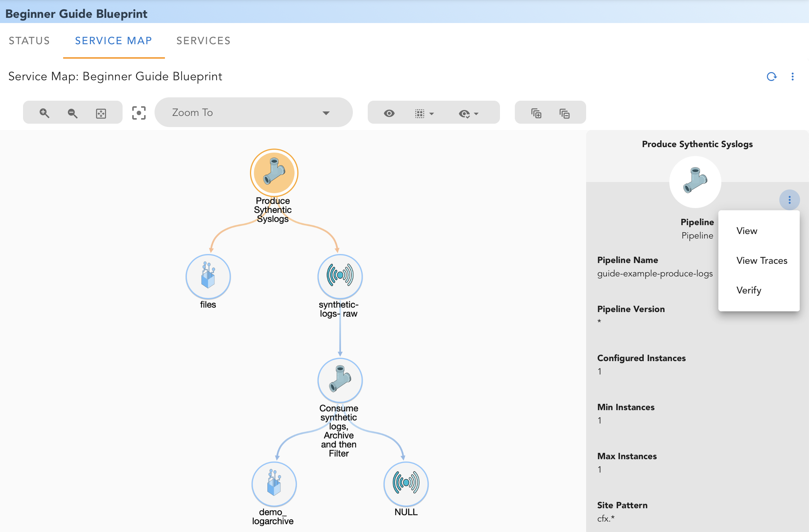Choose View Traces from the context menu
809x532 pixels.
(x=761, y=260)
